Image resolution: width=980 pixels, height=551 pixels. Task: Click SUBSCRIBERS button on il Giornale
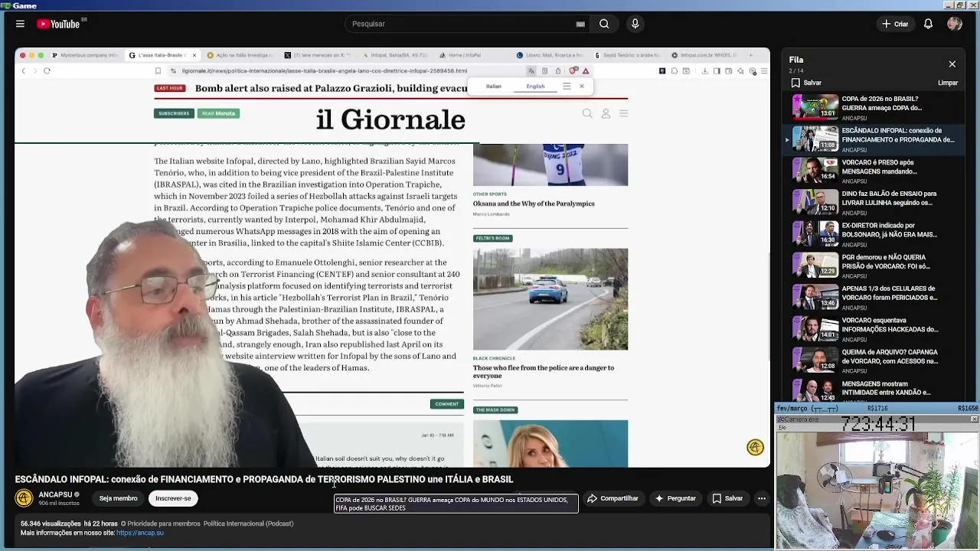(x=174, y=113)
